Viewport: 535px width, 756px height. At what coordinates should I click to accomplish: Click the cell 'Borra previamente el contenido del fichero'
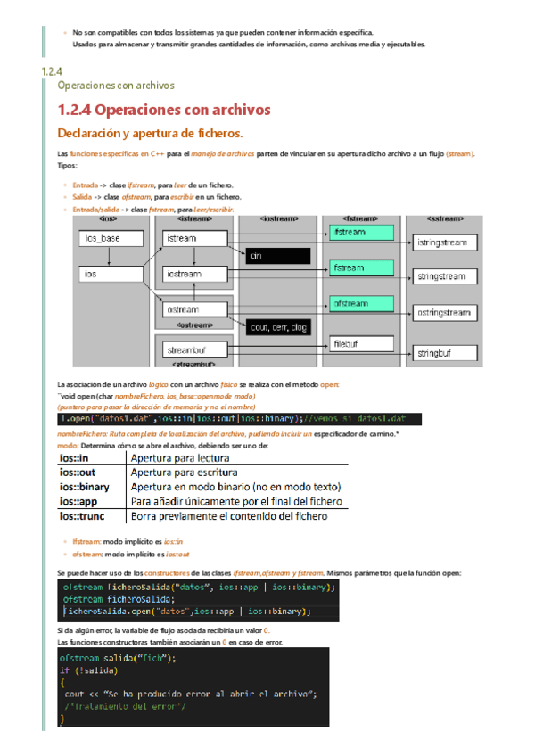[229, 516]
